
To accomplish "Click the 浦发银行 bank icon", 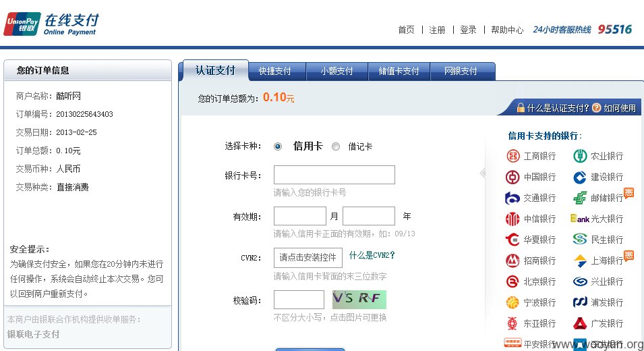I will pyautogui.click(x=580, y=302).
